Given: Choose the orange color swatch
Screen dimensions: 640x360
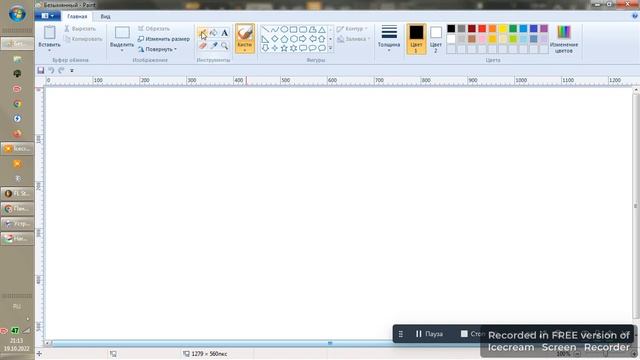Looking at the screenshot, I should click(x=492, y=28).
